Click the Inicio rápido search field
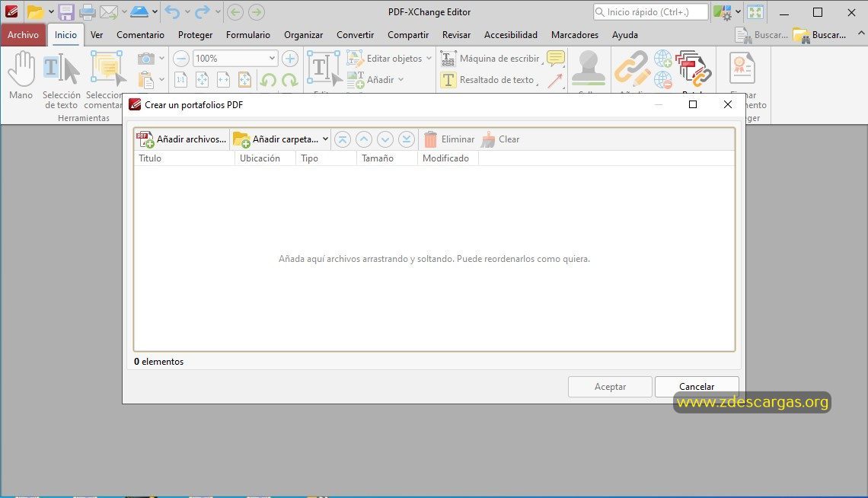 tap(650, 11)
